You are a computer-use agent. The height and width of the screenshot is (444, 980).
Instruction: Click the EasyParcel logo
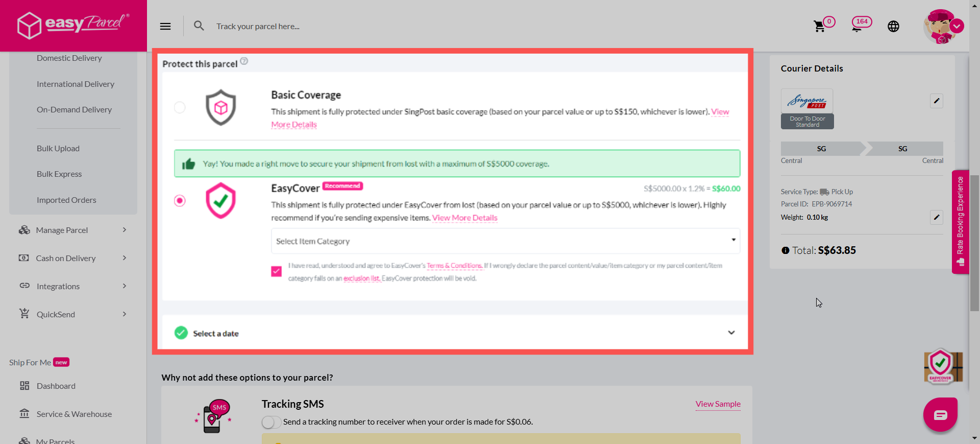[x=73, y=25]
